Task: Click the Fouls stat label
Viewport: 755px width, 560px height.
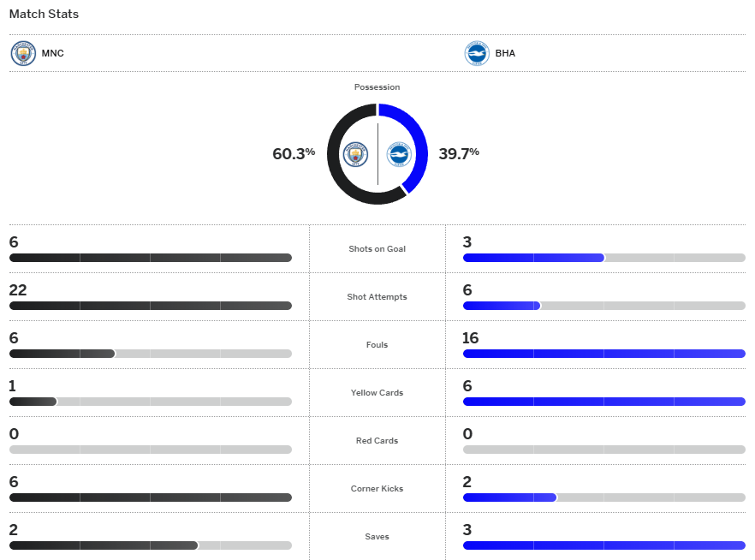Action: (x=377, y=345)
